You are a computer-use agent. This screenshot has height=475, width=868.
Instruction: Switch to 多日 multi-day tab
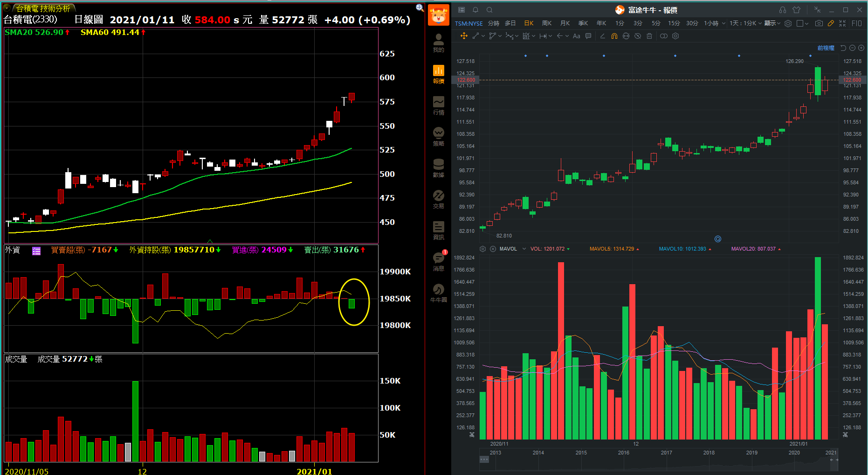pyautogui.click(x=510, y=23)
